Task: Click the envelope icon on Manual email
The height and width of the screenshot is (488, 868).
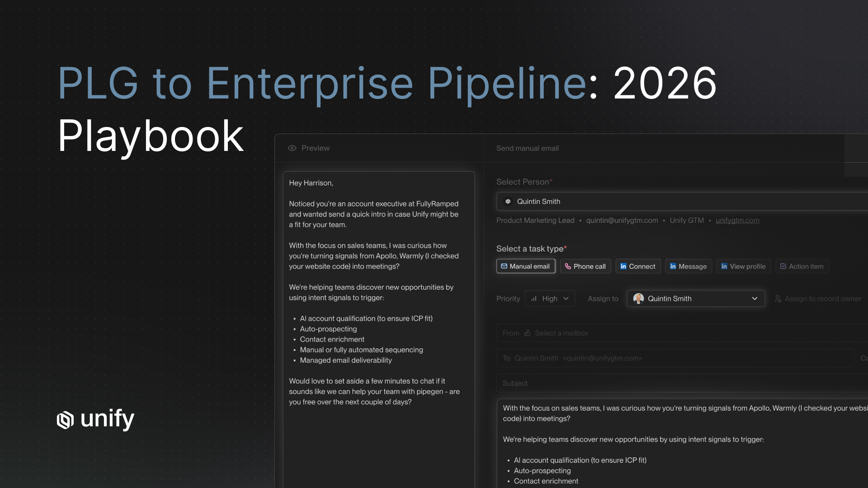Action: [504, 267]
